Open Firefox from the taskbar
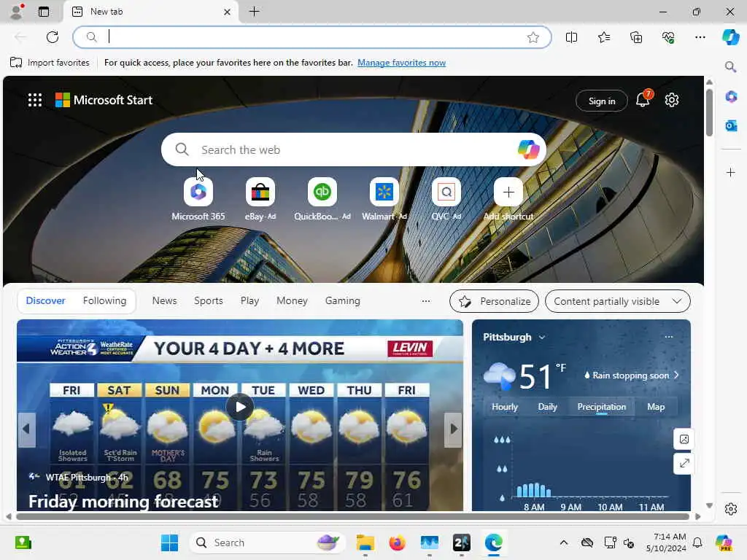This screenshot has height=560, width=747. 397,542
